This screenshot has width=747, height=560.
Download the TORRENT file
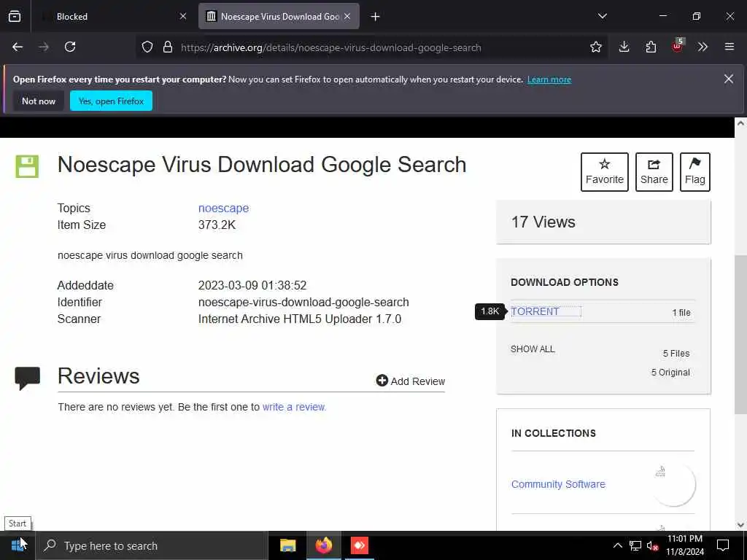[535, 311]
